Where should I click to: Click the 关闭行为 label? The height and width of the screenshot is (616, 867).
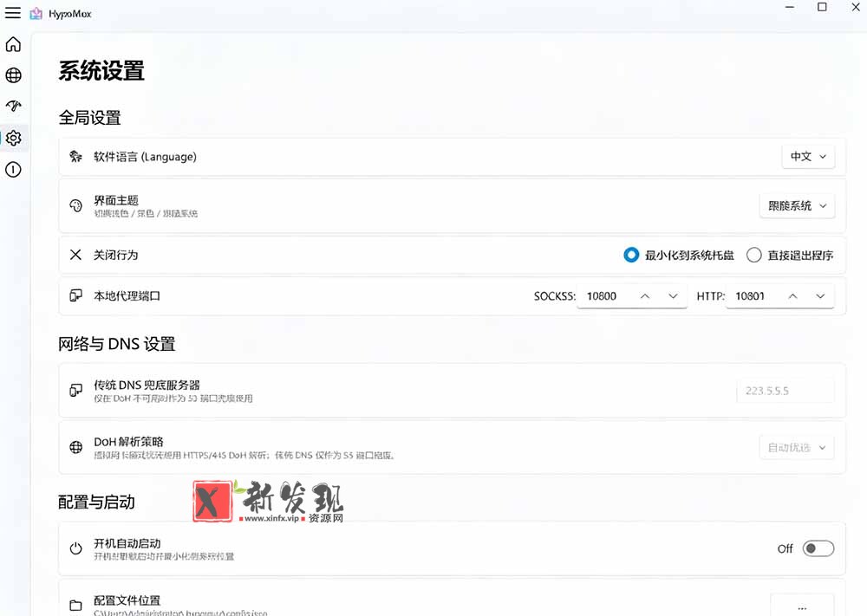115,256
